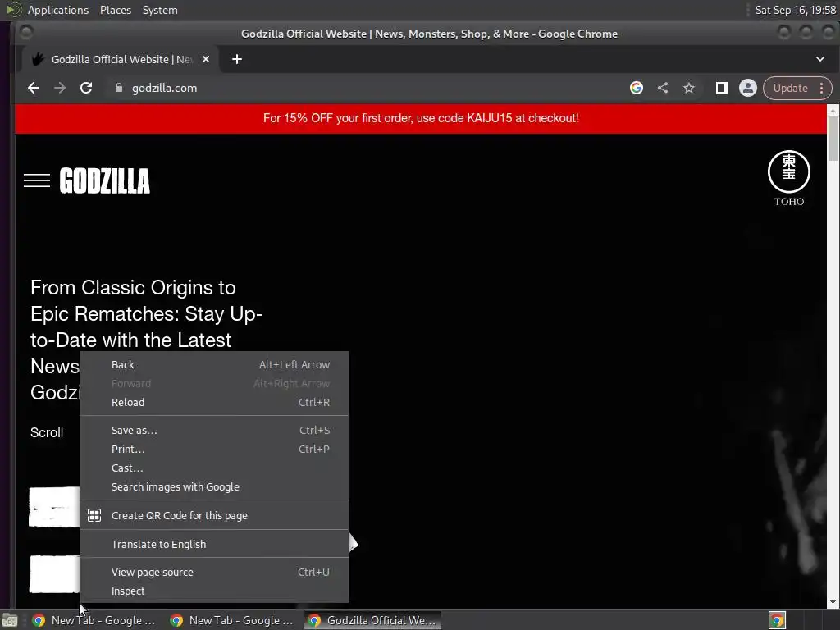The image size is (840, 630).
Task: Choose Print... from the context menu
Action: pyautogui.click(x=214, y=449)
